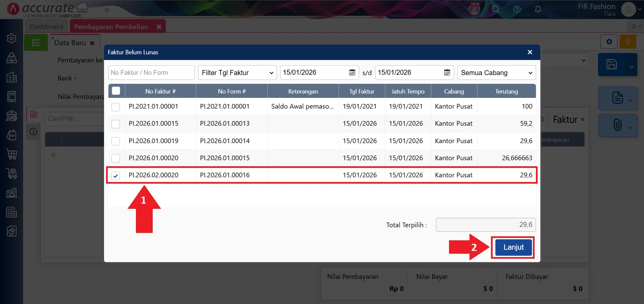This screenshot has width=644, height=304.
Task: Toggle the select-all checkbox in table header
Action: coord(116,91)
